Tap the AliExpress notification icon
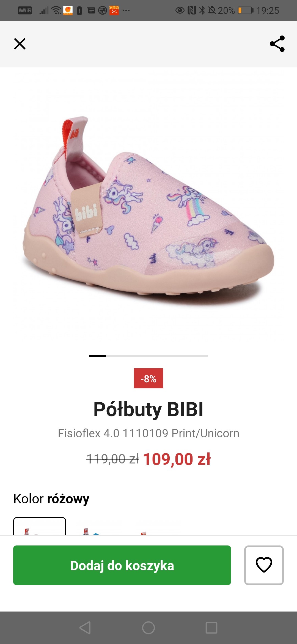297x644 pixels. click(114, 10)
